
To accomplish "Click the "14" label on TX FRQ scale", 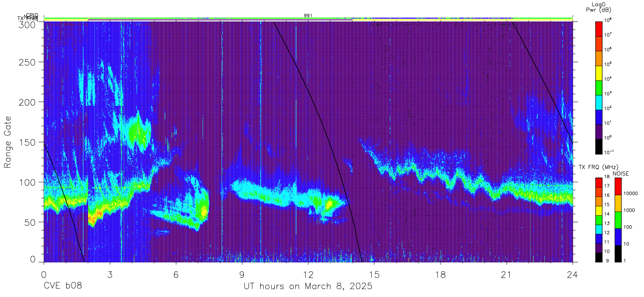I will click(x=607, y=214).
